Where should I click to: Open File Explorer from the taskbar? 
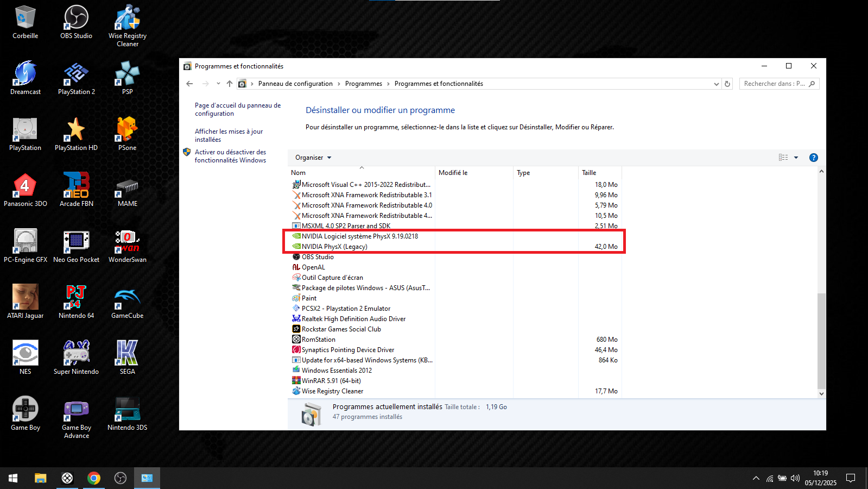tap(41, 478)
